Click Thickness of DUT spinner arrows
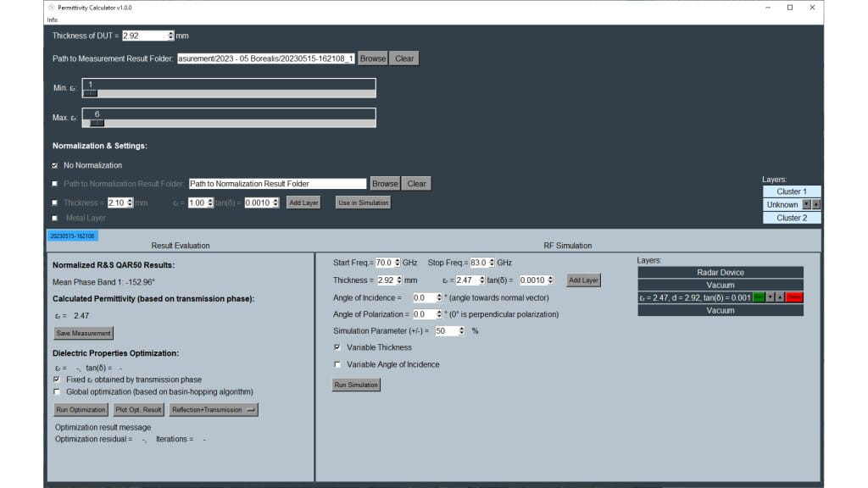Image resolution: width=868 pixels, height=488 pixels. pyautogui.click(x=170, y=36)
